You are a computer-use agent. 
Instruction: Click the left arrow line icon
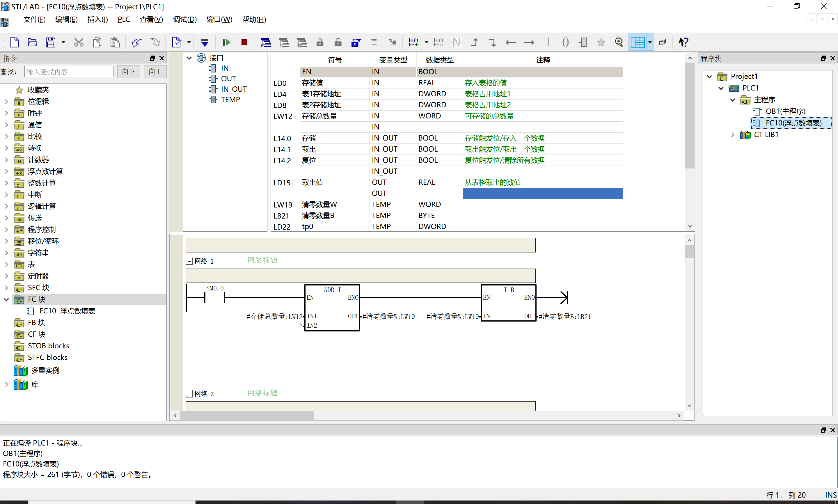click(511, 42)
